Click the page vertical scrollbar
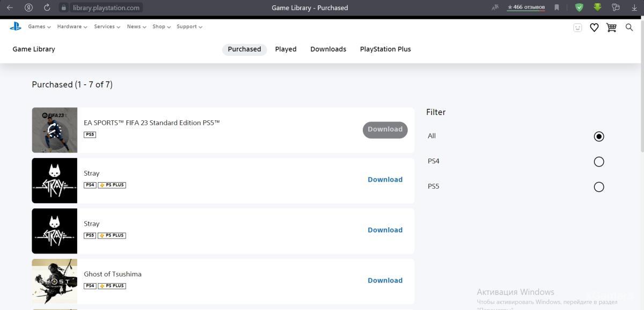The width and height of the screenshot is (644, 310). (x=642, y=86)
